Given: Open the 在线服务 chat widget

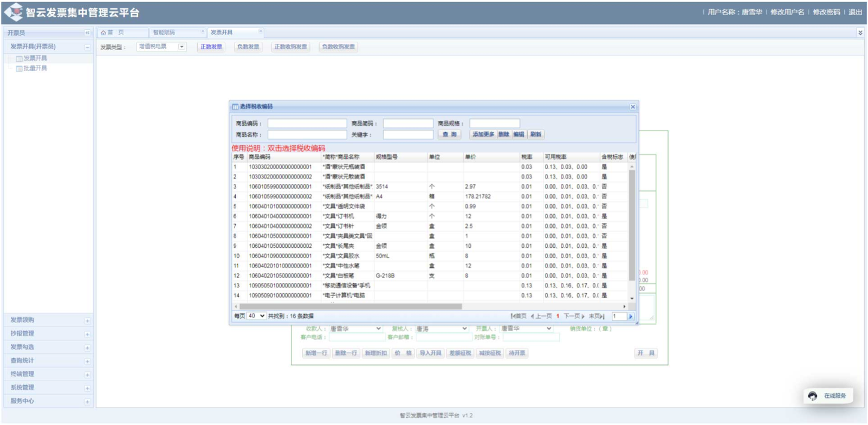Looking at the screenshot, I should click(828, 396).
